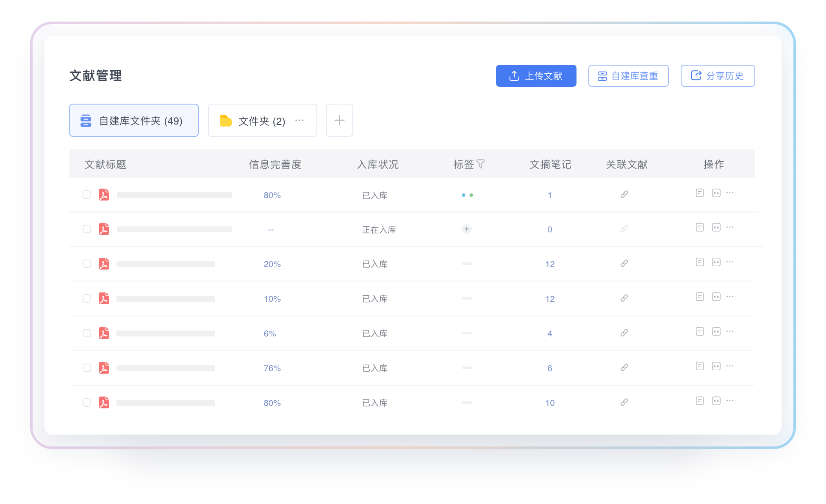
Task: Open more options on 文件夹 (2) tab
Action: (299, 120)
